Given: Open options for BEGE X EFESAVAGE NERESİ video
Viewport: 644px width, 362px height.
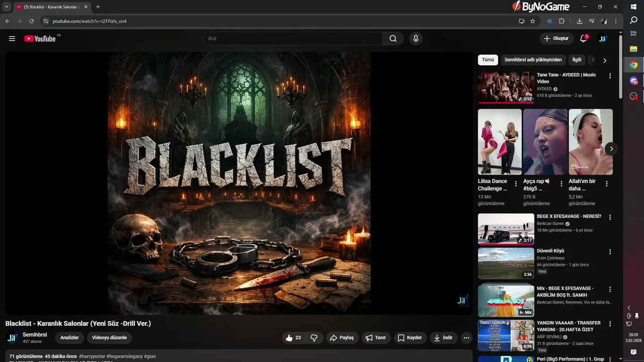Looking at the screenshot, I should pyautogui.click(x=610, y=217).
